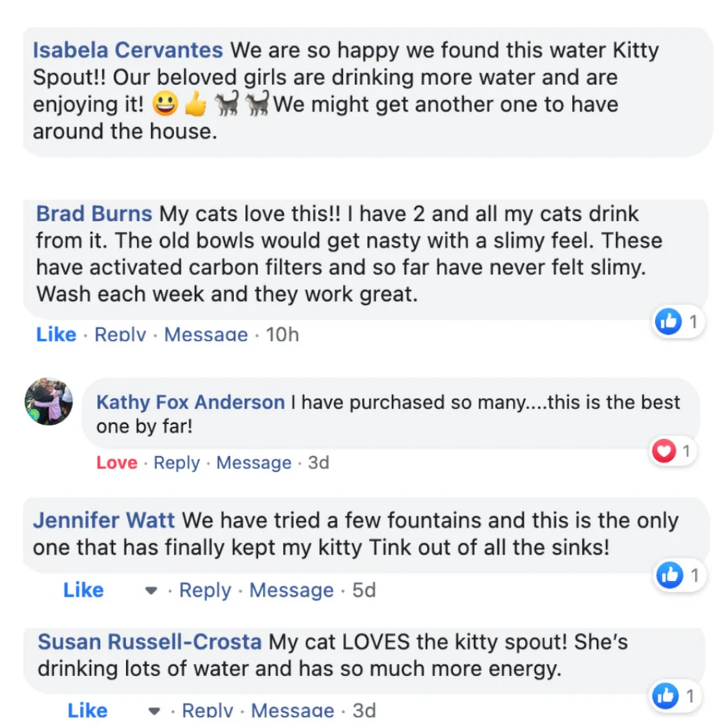Message Susan Russell-Crosta
The height and width of the screenshot is (728, 728).
pos(292,711)
